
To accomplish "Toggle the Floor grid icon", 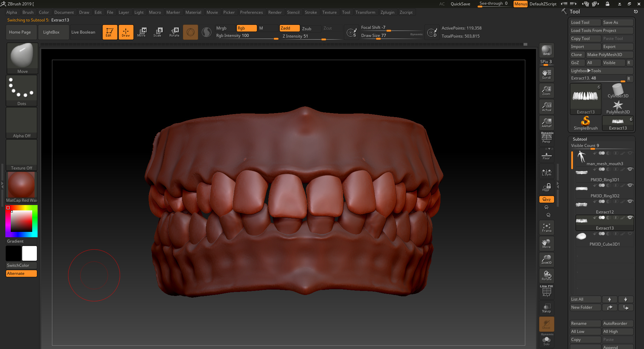I will [x=546, y=156].
